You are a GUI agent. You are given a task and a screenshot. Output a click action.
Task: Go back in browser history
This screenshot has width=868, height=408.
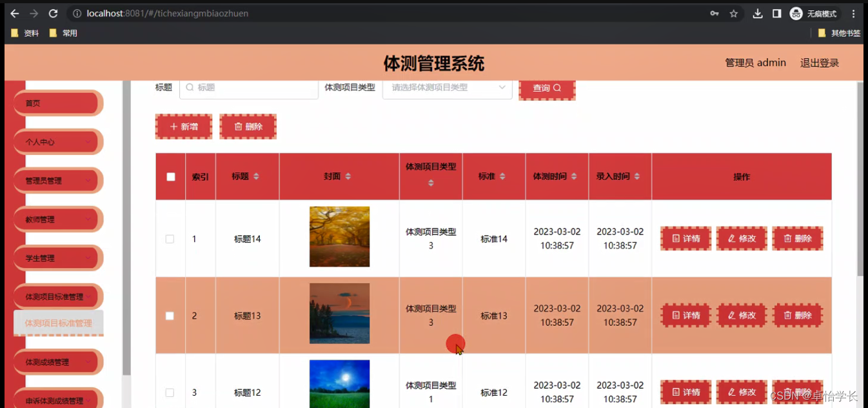[x=14, y=14]
